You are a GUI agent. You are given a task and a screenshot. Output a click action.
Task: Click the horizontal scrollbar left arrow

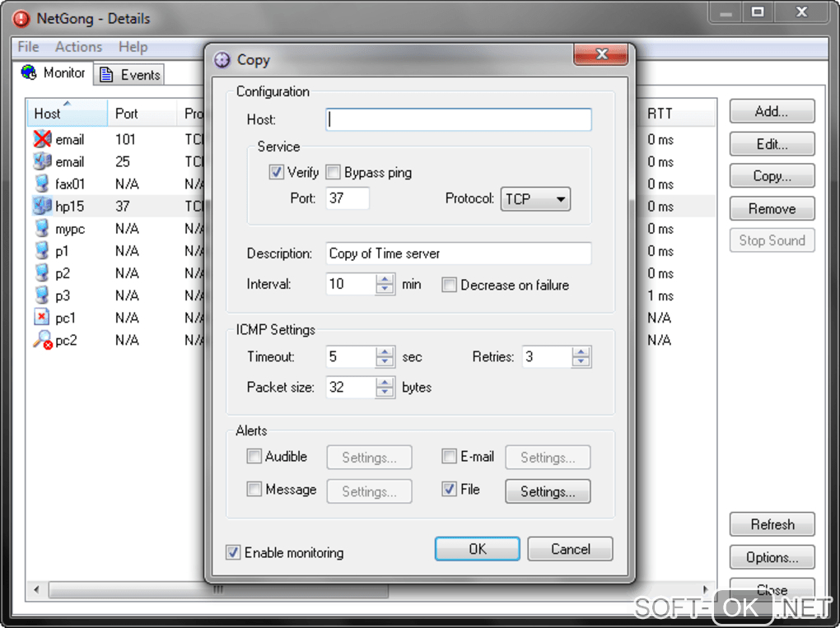(x=36, y=590)
